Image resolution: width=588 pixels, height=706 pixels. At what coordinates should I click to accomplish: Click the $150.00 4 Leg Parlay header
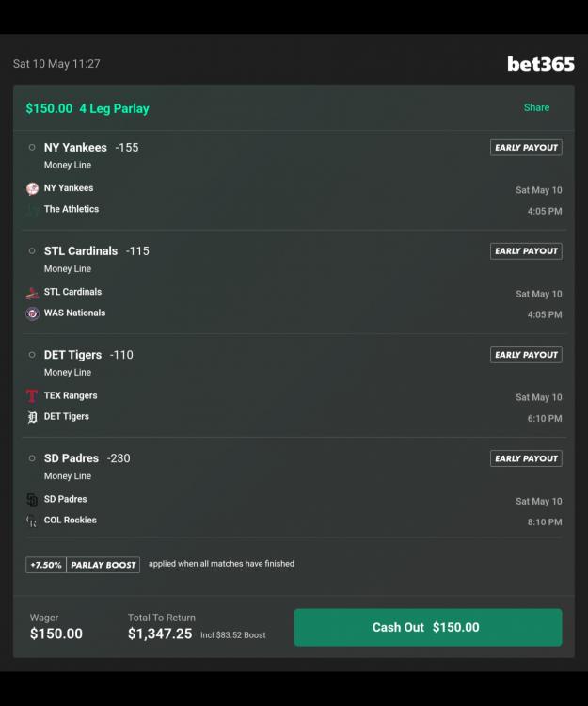click(87, 108)
